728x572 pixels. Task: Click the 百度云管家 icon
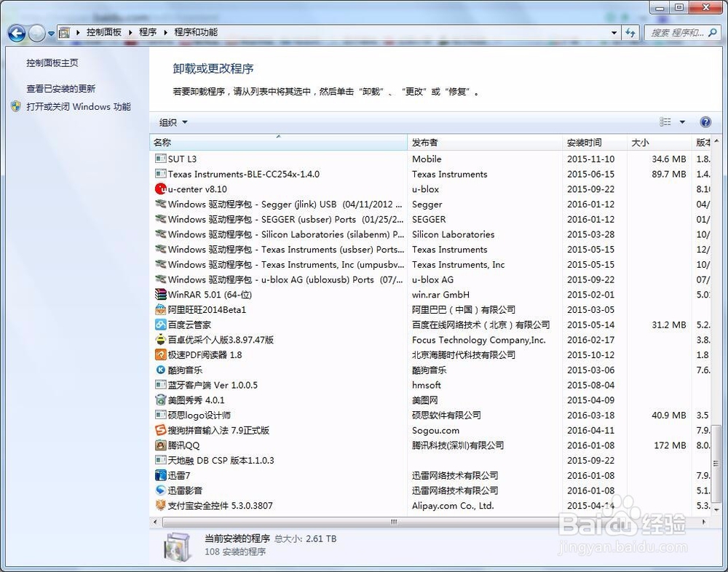[160, 325]
